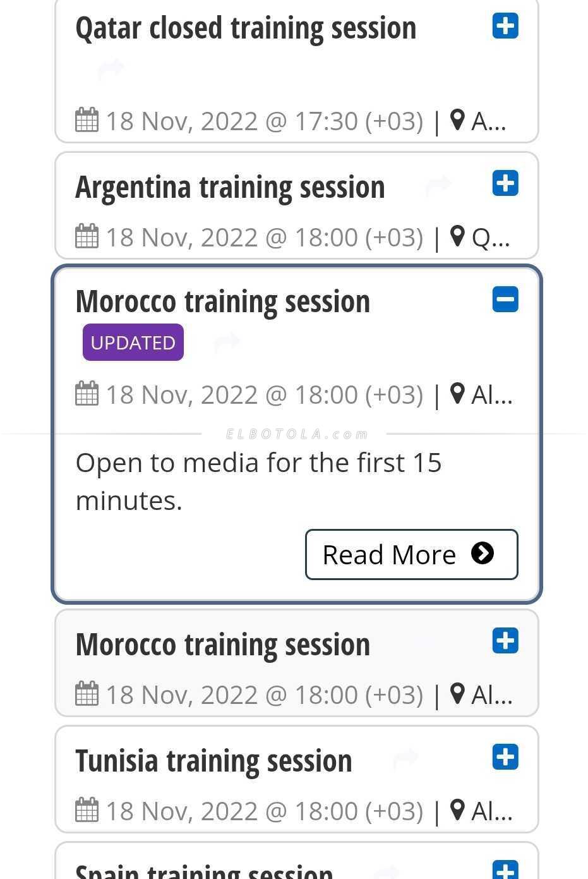Expand the Tunisia training session plus button

[x=505, y=757]
